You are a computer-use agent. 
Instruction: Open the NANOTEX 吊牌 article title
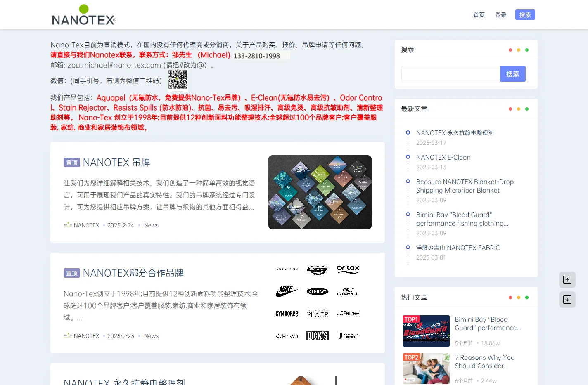click(116, 163)
